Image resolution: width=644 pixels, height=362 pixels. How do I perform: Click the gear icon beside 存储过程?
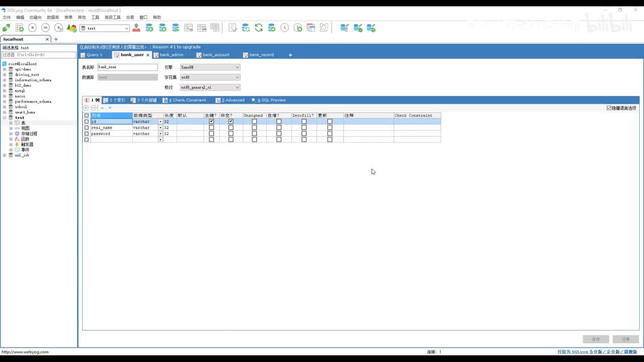point(17,134)
